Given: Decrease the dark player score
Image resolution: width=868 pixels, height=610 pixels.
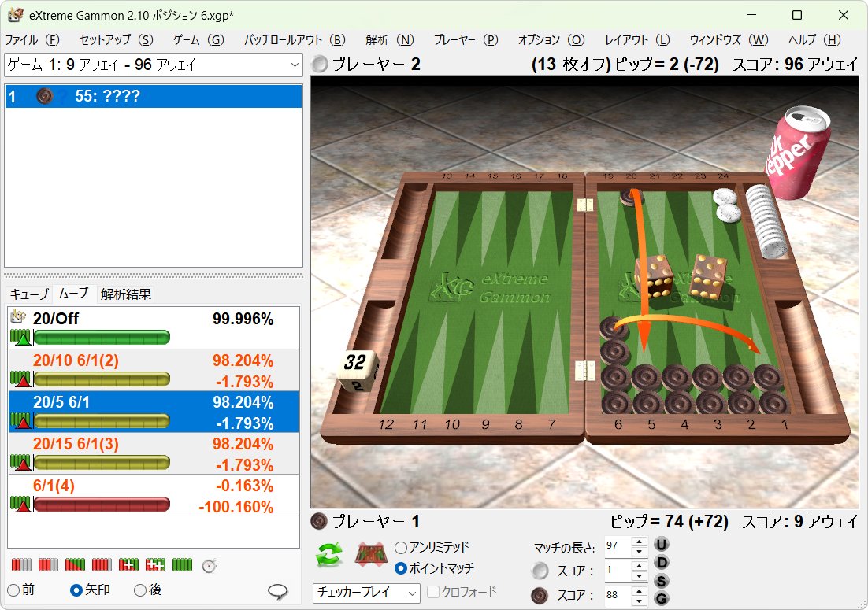Looking at the screenshot, I should tap(640, 600).
